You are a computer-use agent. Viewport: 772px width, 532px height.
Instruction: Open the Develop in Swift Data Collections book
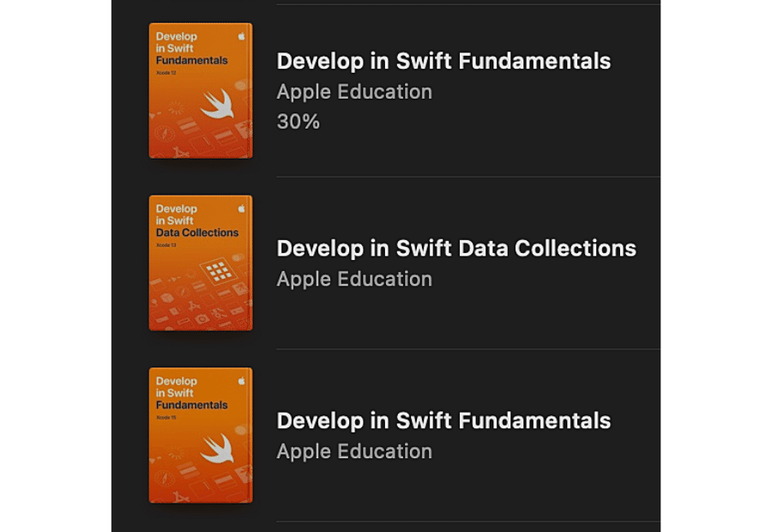201,263
